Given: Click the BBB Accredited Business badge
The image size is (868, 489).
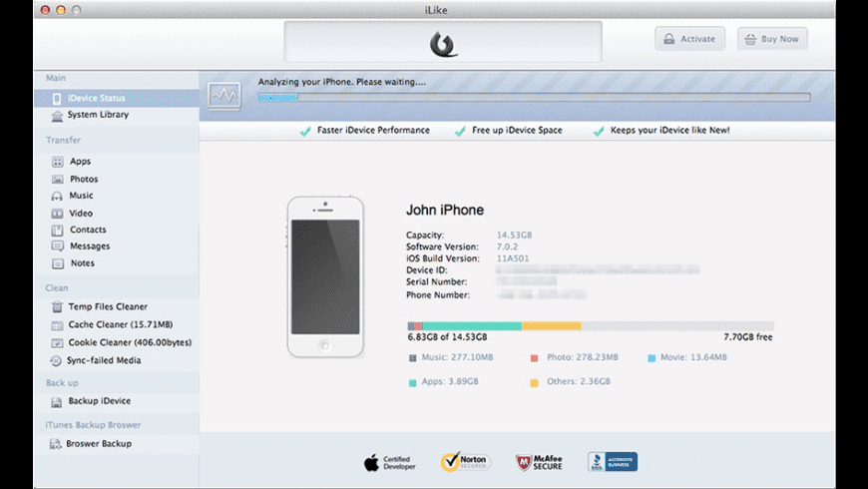Looking at the screenshot, I should (613, 461).
